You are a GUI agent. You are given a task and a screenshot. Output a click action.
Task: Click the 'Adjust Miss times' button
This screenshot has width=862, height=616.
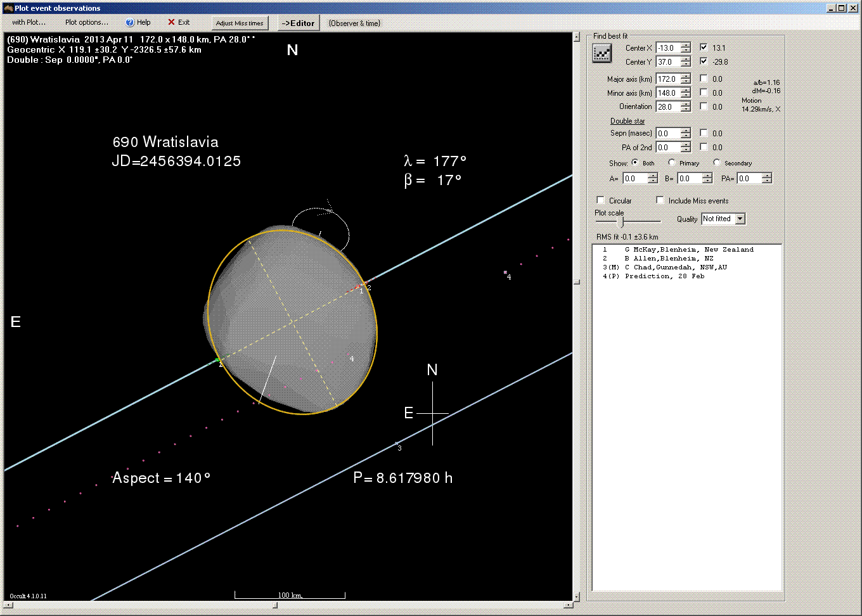tap(240, 23)
